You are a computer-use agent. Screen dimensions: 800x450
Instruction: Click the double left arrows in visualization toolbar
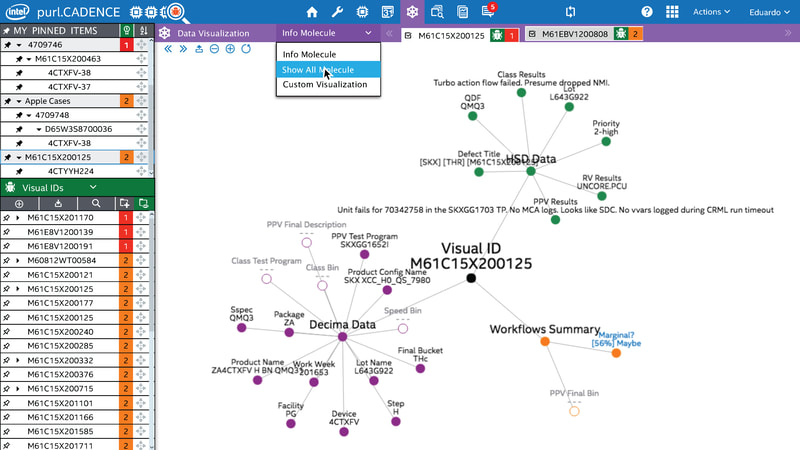pyautogui.click(x=168, y=49)
